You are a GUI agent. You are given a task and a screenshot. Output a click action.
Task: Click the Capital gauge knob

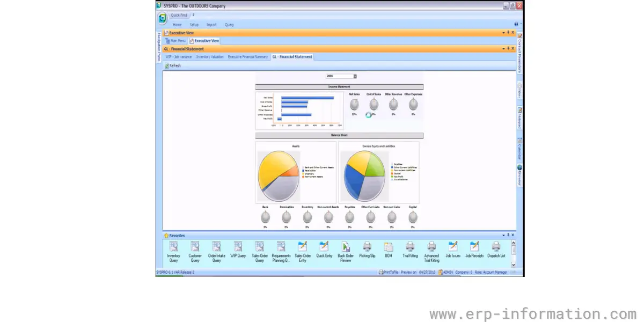[x=413, y=217]
